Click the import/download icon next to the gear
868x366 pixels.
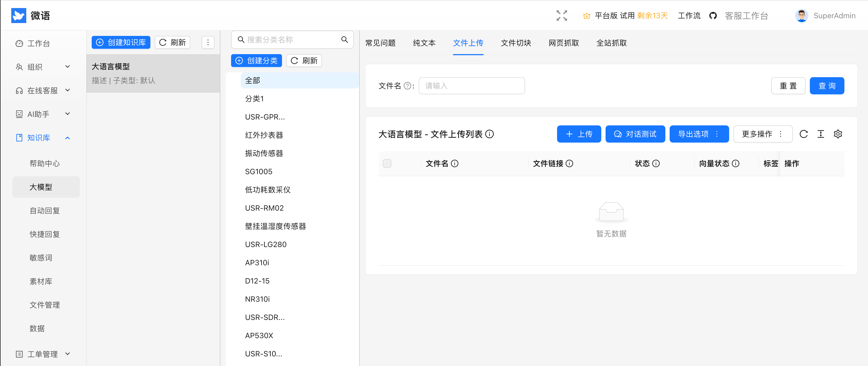pyautogui.click(x=821, y=134)
